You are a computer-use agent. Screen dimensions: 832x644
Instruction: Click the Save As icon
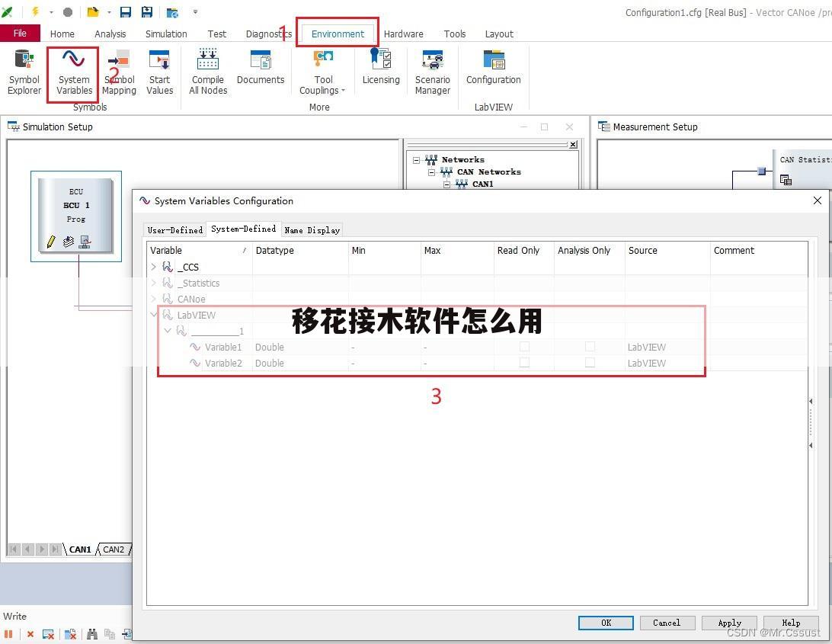147,11
